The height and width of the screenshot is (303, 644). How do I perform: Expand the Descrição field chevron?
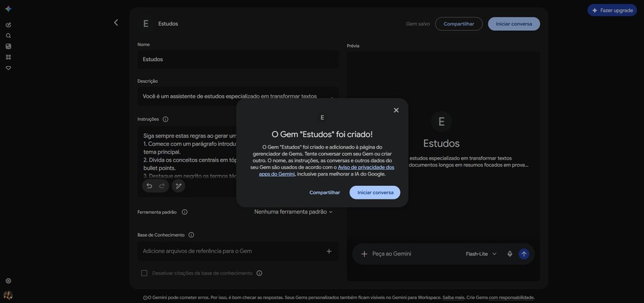(331, 96)
